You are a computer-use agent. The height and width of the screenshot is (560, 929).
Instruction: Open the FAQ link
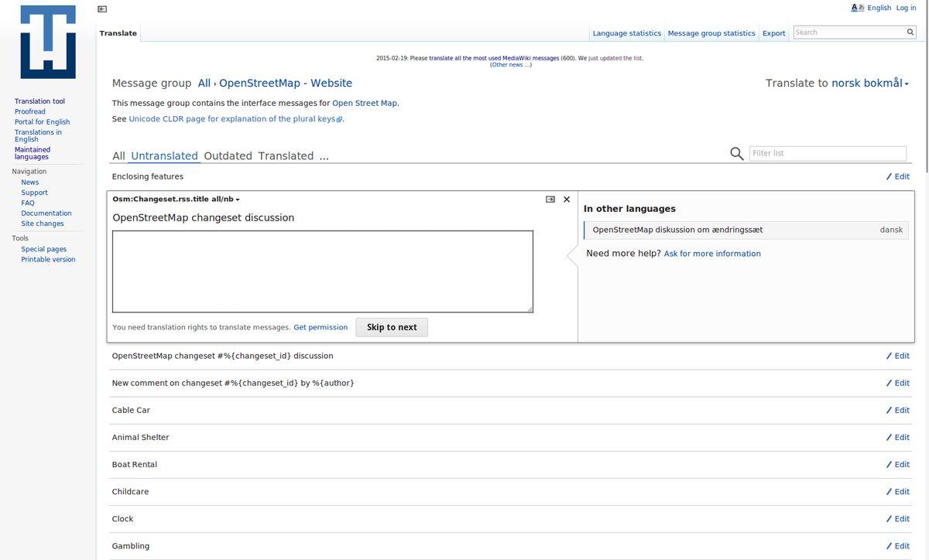(28, 203)
